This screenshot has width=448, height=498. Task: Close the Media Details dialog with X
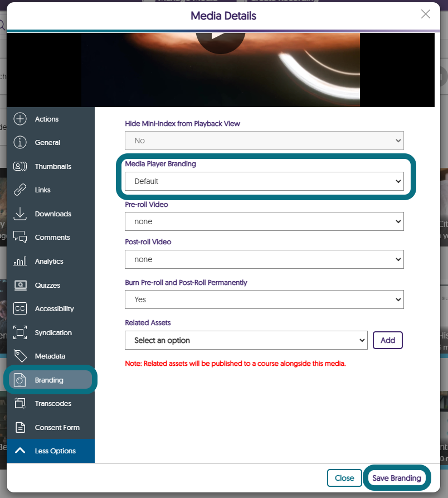tap(426, 14)
